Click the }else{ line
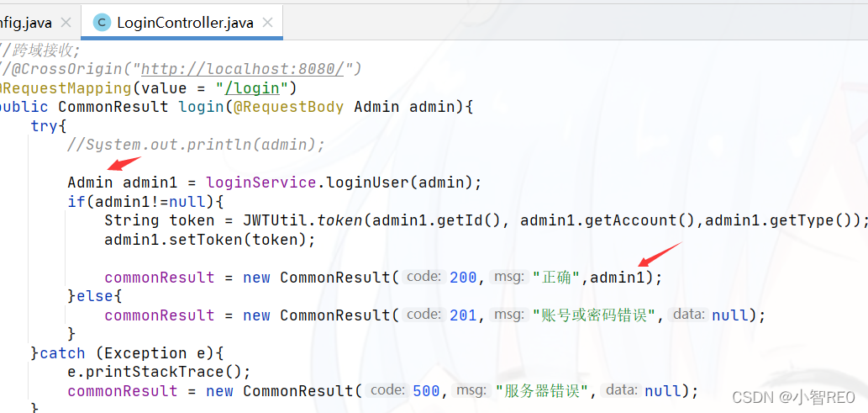The width and height of the screenshot is (868, 413). (x=95, y=296)
